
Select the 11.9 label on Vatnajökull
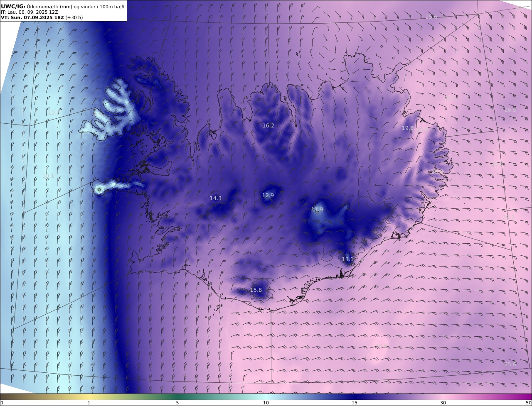click(317, 209)
